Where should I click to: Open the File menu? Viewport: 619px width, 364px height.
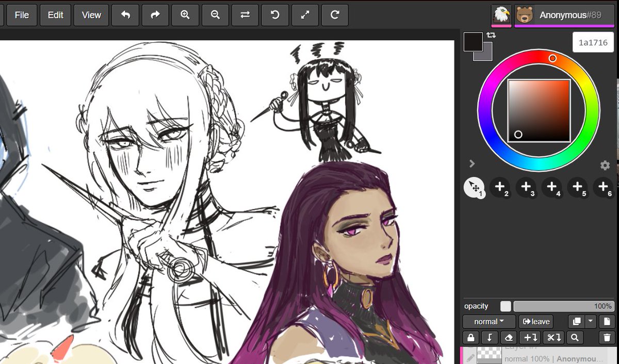22,15
